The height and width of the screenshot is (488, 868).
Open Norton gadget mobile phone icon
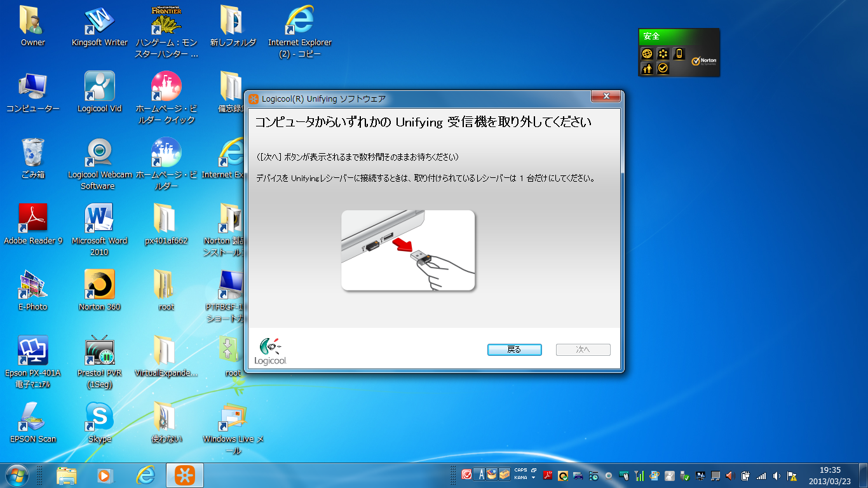point(679,54)
